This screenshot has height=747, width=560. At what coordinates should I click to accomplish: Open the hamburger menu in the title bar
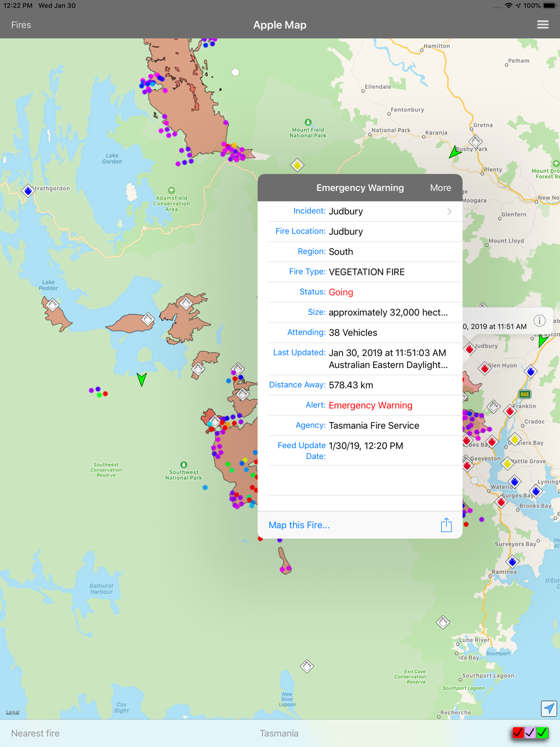pyautogui.click(x=543, y=25)
